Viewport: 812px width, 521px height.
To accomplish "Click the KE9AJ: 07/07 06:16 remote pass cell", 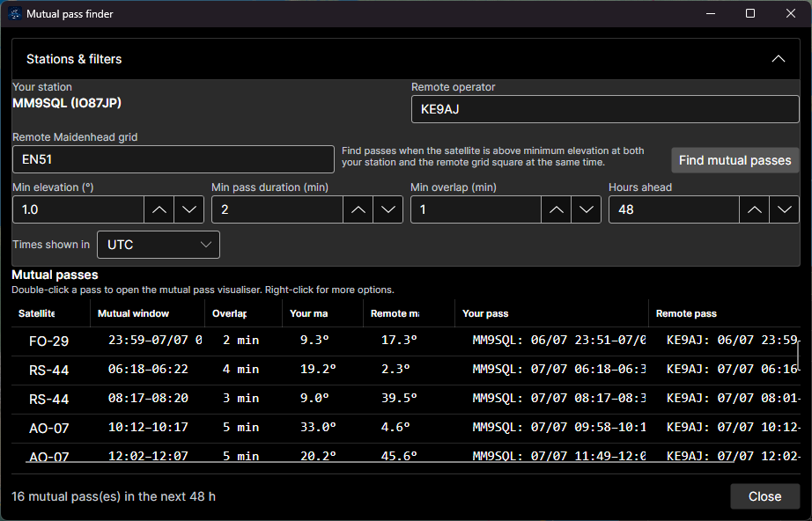I will (x=733, y=369).
